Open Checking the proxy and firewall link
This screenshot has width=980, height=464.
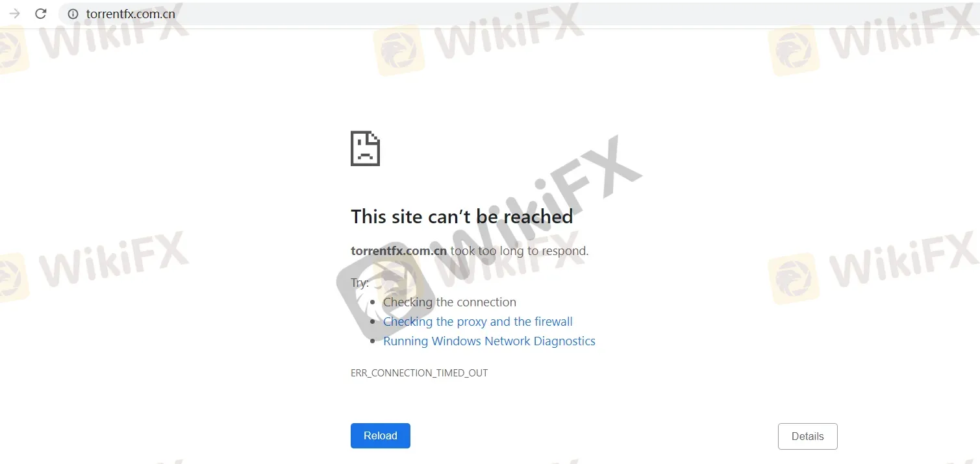[478, 322]
